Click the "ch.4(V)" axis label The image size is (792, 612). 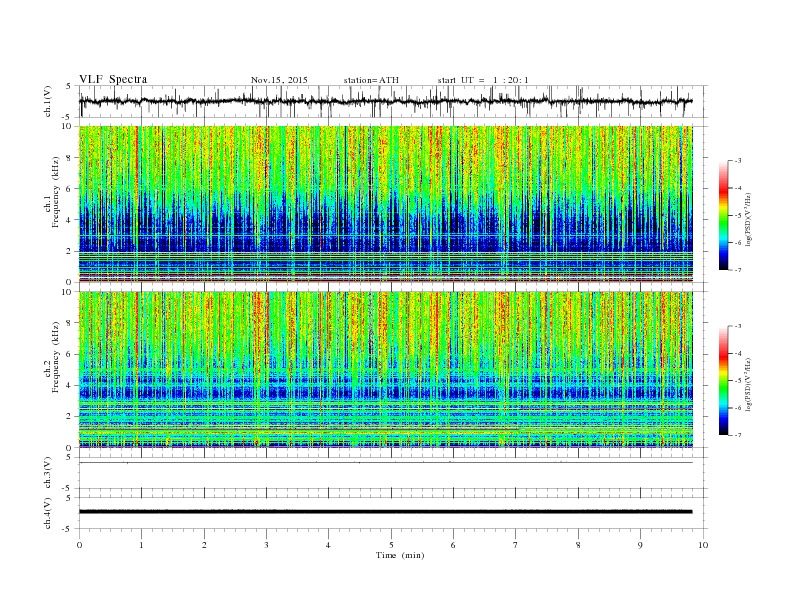(x=48, y=513)
